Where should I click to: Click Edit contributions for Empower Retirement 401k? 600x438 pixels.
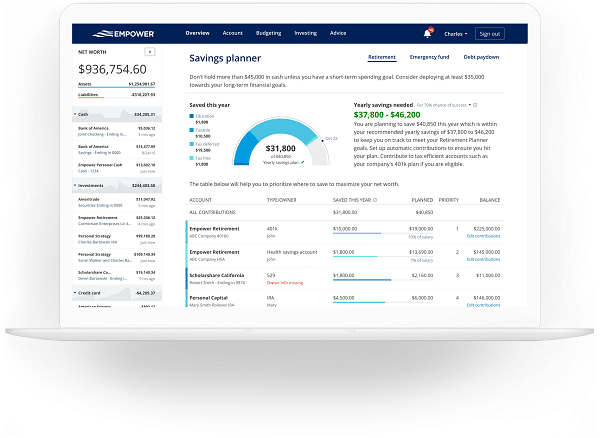click(x=485, y=236)
